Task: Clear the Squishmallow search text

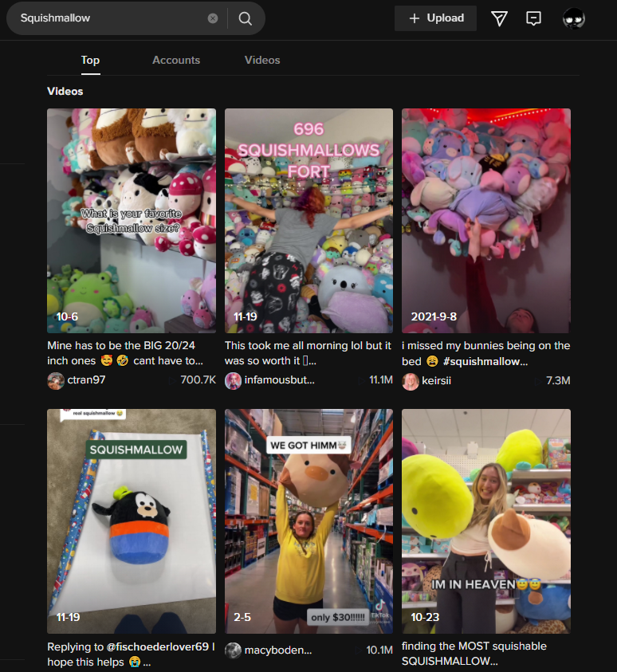Action: pos(213,18)
